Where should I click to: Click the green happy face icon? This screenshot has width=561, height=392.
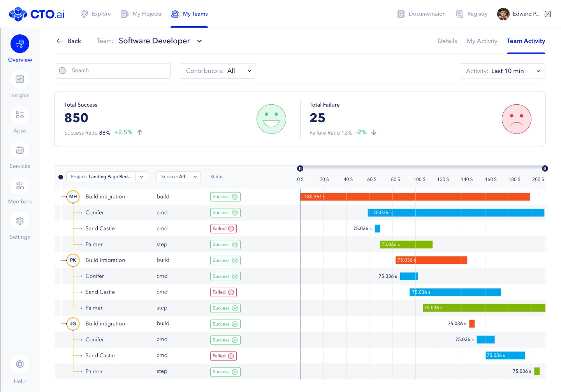point(271,119)
